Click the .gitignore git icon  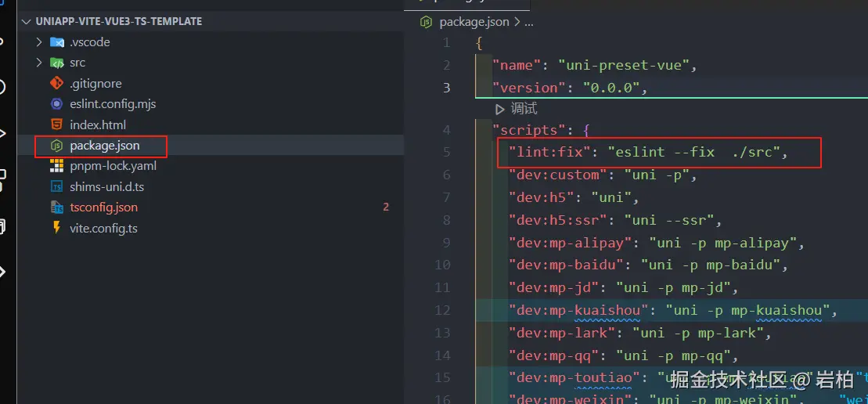56,84
